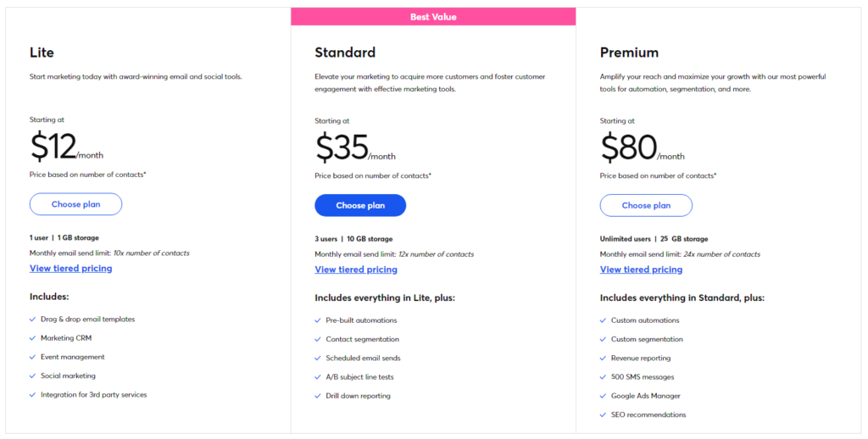Open tiered pricing under the Standard plan
This screenshot has width=868, height=439.
pos(356,270)
